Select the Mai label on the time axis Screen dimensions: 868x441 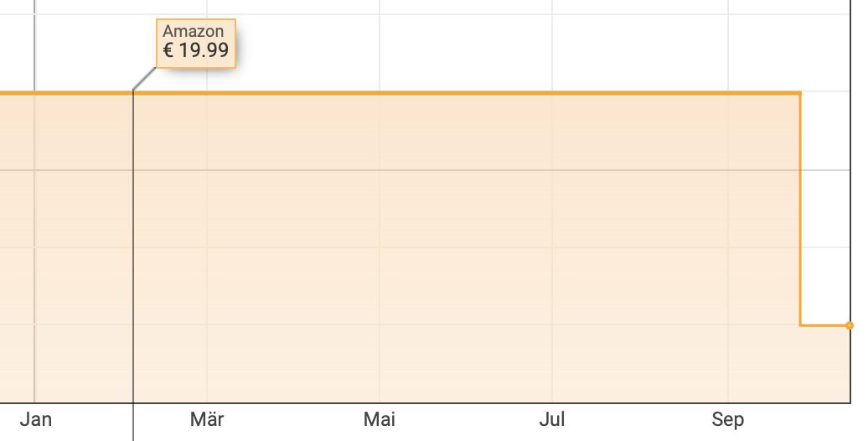[380, 419]
